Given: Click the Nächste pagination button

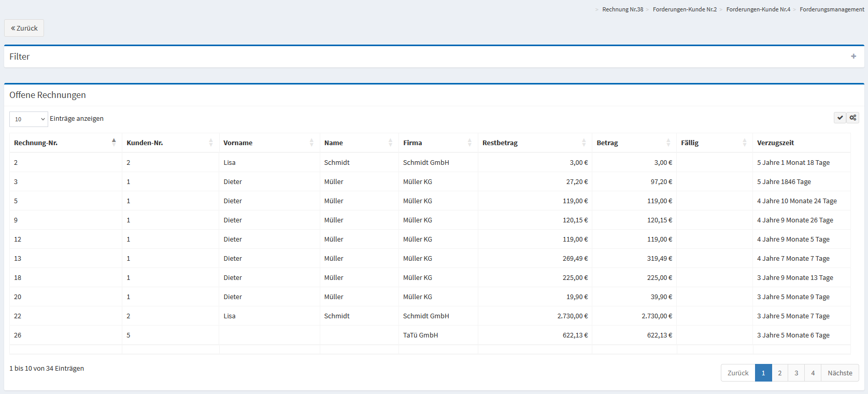Looking at the screenshot, I should pyautogui.click(x=839, y=373).
